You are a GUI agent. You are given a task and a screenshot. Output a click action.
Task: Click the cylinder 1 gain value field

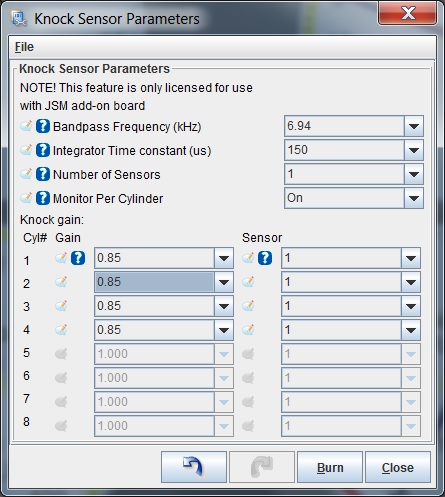click(154, 258)
